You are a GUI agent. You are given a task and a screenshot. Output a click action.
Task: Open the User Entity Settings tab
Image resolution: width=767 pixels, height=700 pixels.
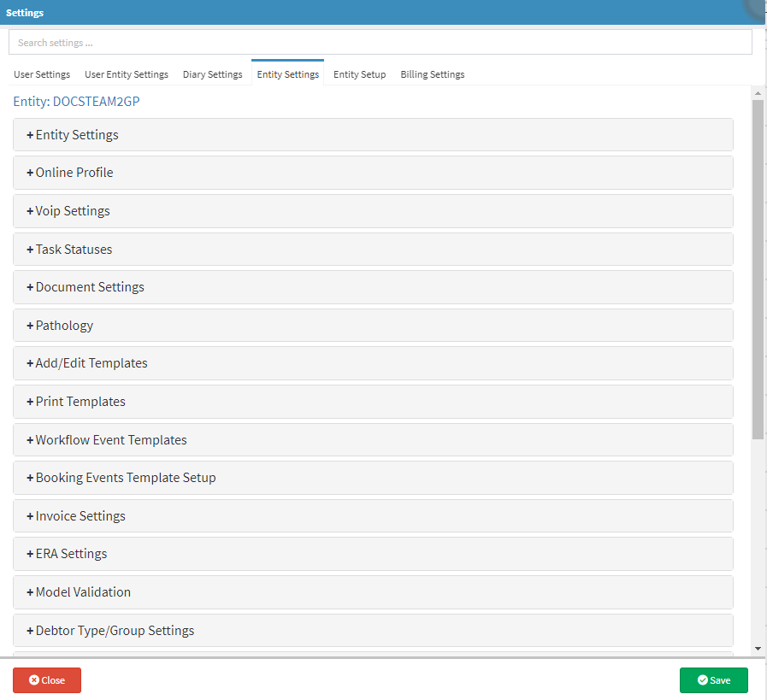click(127, 74)
